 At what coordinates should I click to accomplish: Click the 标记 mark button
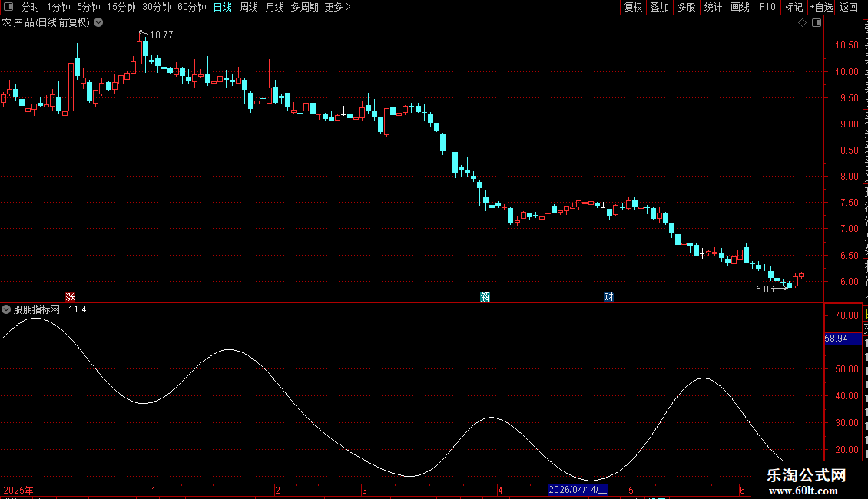[793, 7]
